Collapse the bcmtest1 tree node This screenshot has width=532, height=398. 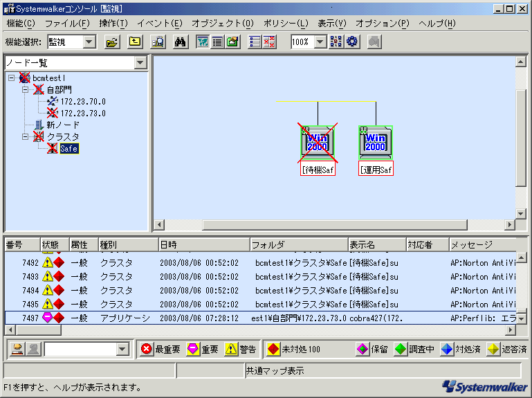pos(12,78)
